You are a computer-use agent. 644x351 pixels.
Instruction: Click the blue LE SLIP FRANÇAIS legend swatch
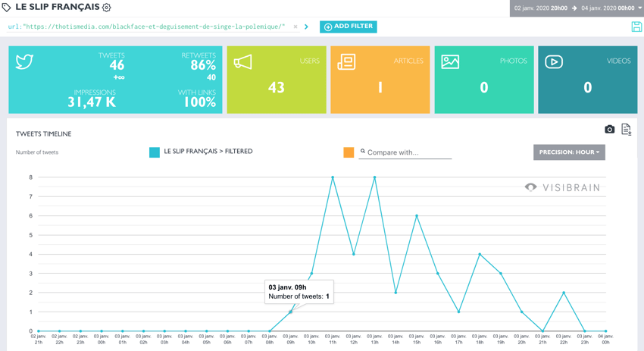[x=155, y=152]
